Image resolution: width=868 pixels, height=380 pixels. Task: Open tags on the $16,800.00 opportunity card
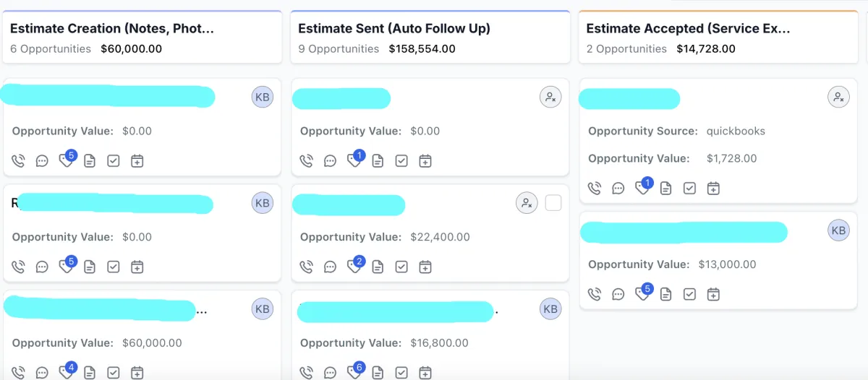tap(354, 372)
